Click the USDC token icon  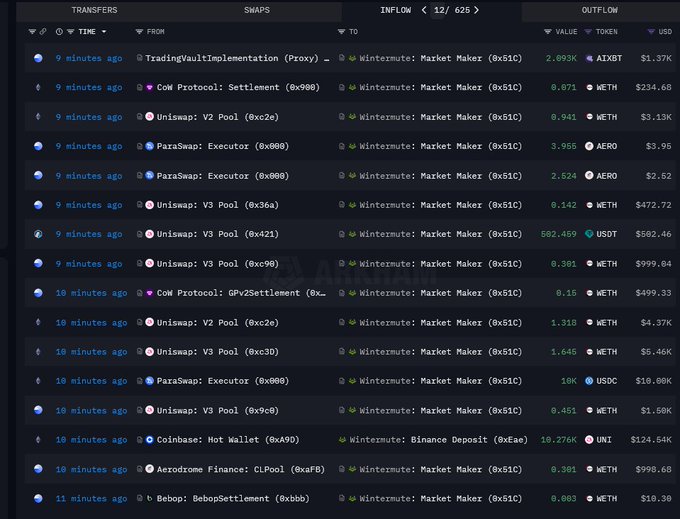589,381
